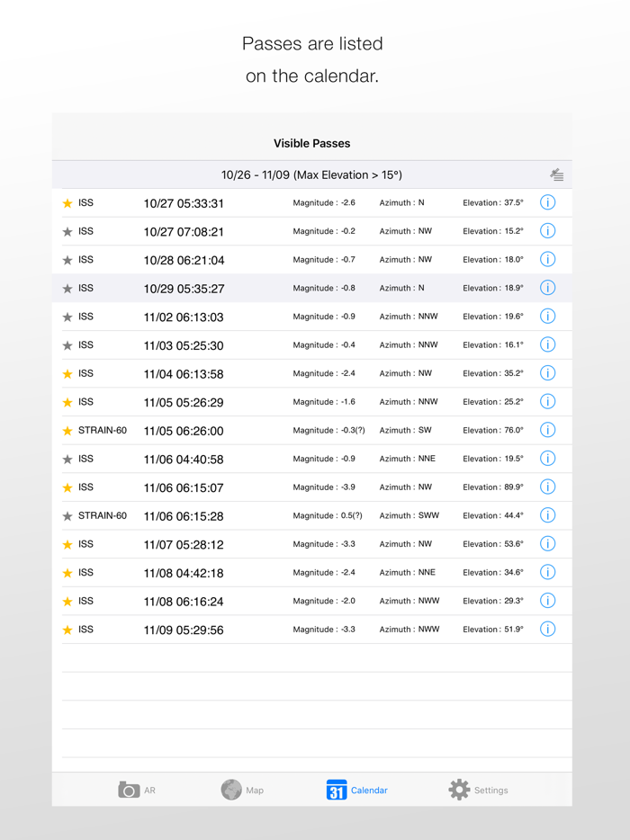
Task: Open info for the 11/06 06:15:07 pass
Action: tap(547, 487)
